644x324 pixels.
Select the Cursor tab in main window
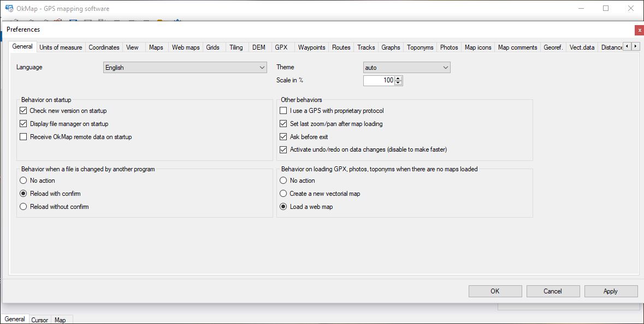point(40,320)
